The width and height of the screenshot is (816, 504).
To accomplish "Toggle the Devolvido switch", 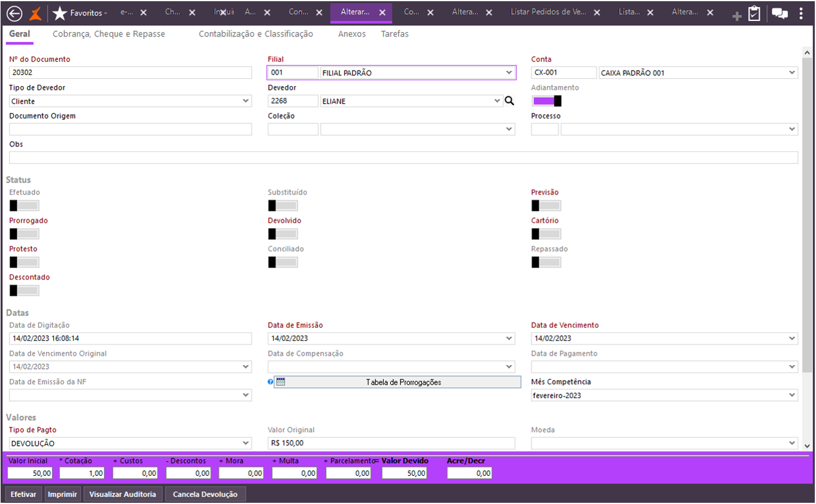I will 283,233.
